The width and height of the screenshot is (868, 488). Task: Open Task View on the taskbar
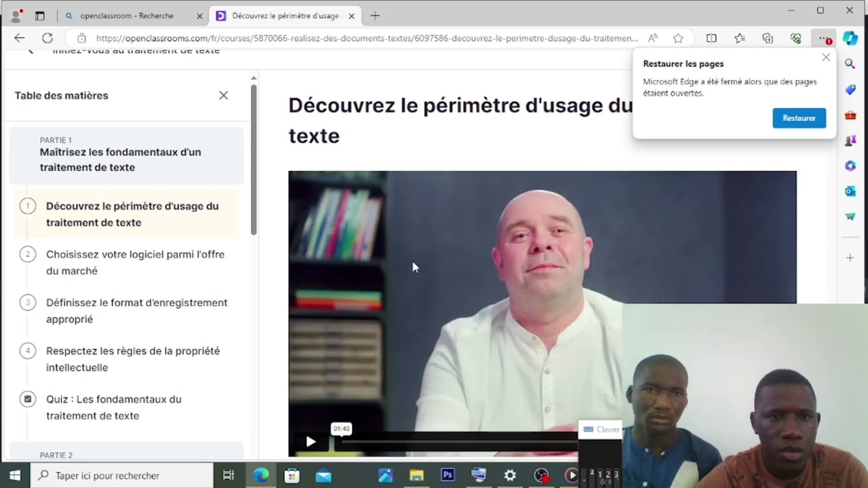(229, 475)
